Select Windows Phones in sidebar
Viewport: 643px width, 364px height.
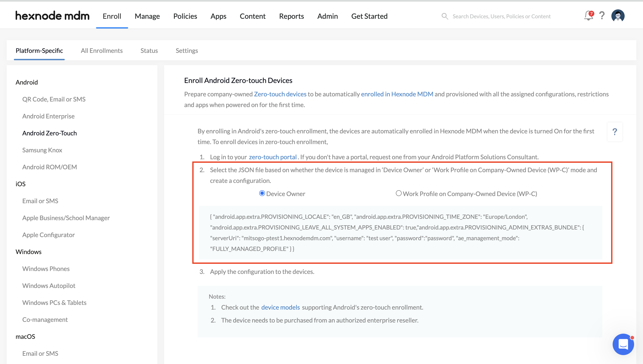click(x=46, y=269)
